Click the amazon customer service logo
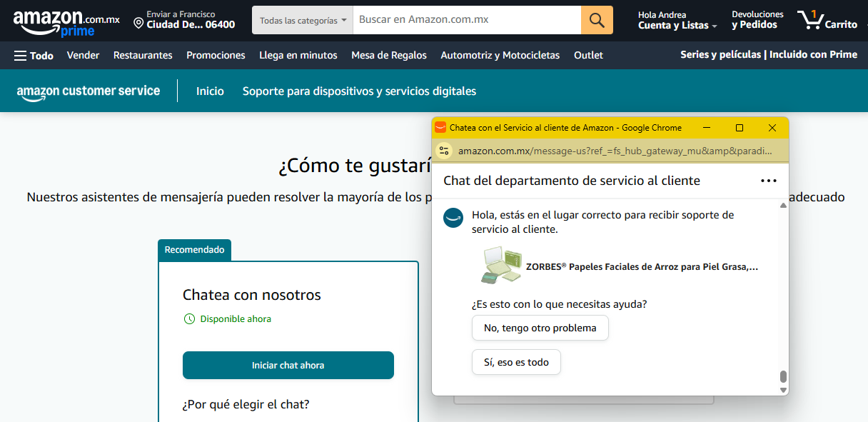868x422 pixels. 88,91
